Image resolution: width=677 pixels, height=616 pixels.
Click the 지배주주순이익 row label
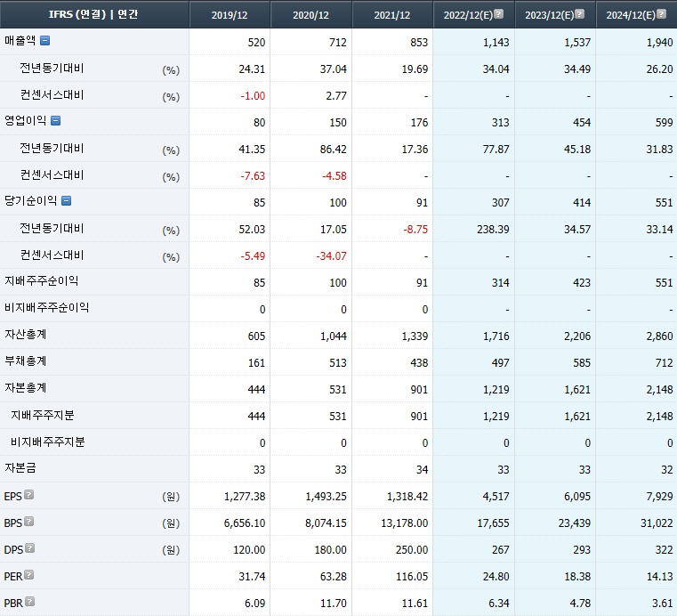[x=41, y=281]
